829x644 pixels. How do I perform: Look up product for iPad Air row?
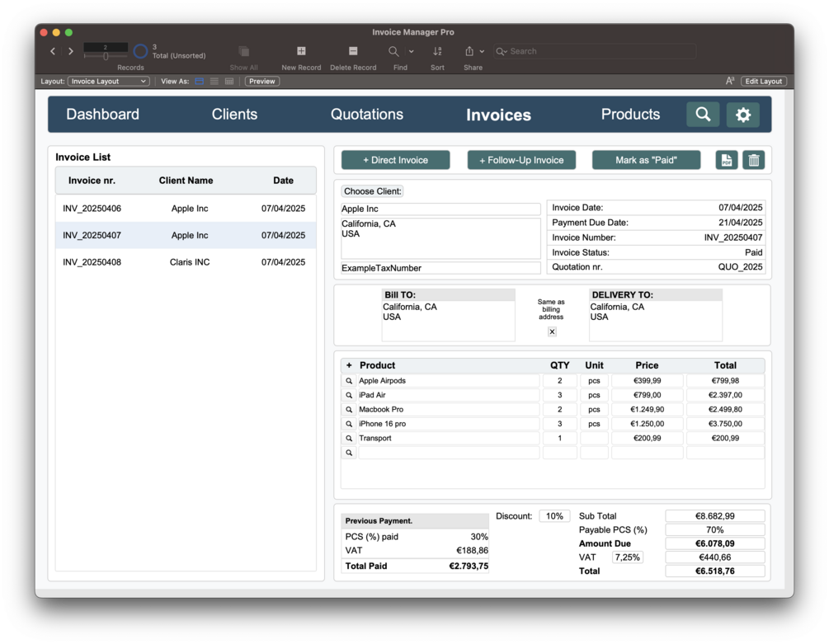tap(349, 395)
